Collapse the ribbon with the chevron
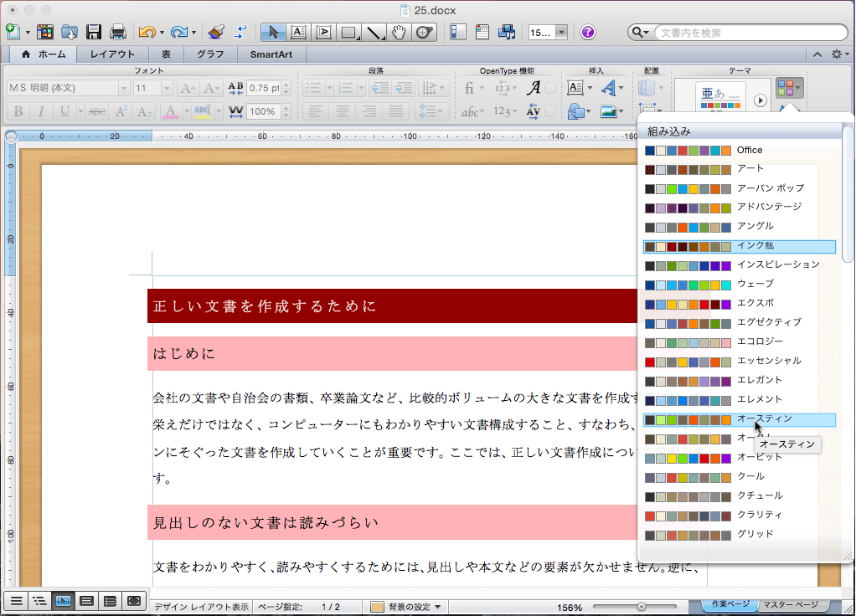Image resolution: width=856 pixels, height=616 pixels. point(817,54)
